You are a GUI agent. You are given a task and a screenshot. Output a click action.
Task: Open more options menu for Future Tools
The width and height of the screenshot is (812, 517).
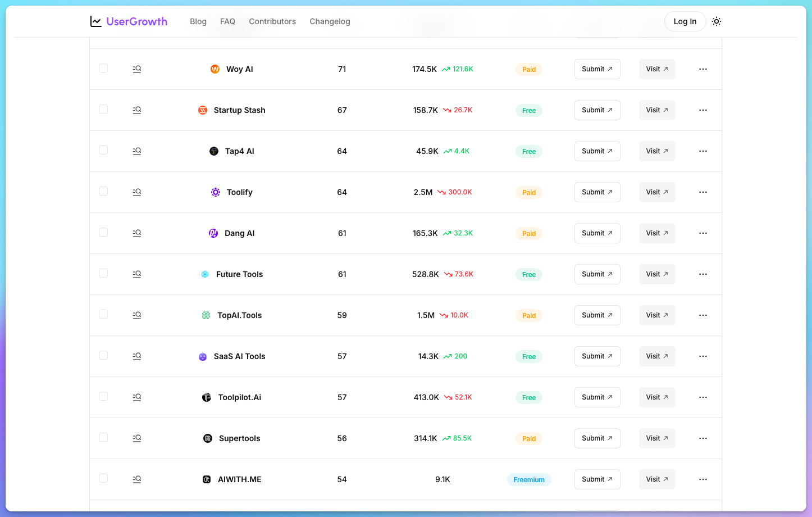coord(703,274)
